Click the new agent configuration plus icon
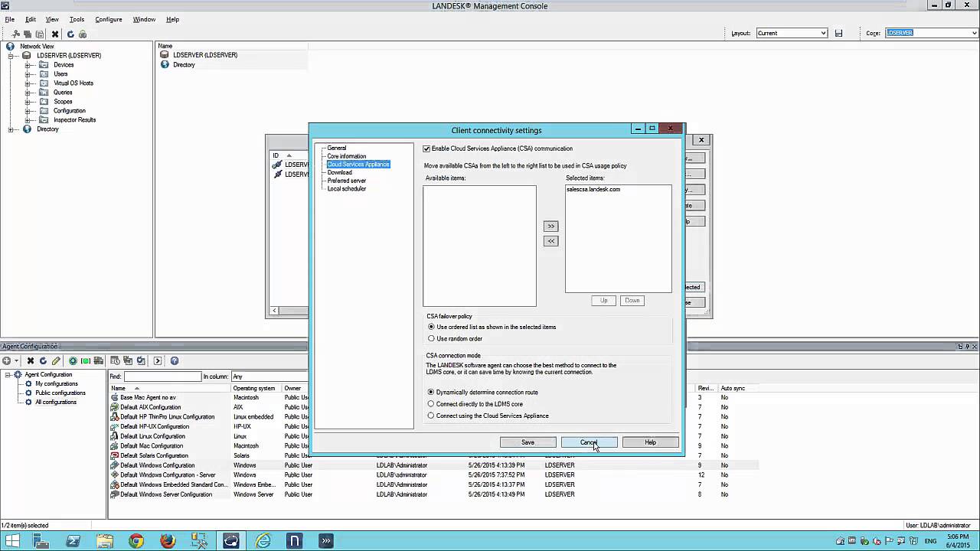 [6, 360]
